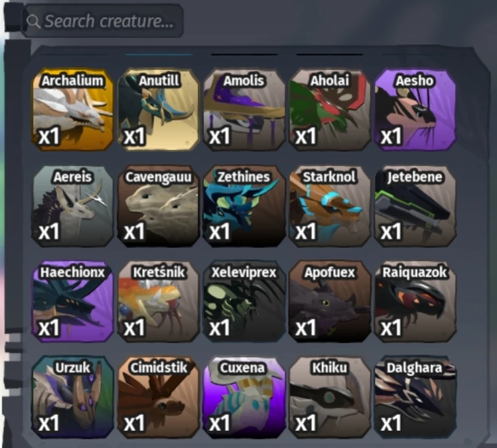Choose the Amolis creature thumbnail
This screenshot has height=448, width=497.
coord(244,110)
